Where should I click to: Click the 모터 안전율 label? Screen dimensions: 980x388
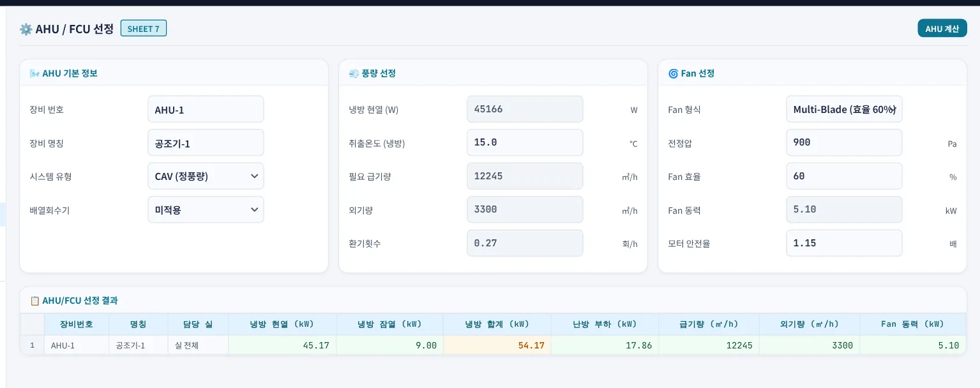click(x=689, y=244)
